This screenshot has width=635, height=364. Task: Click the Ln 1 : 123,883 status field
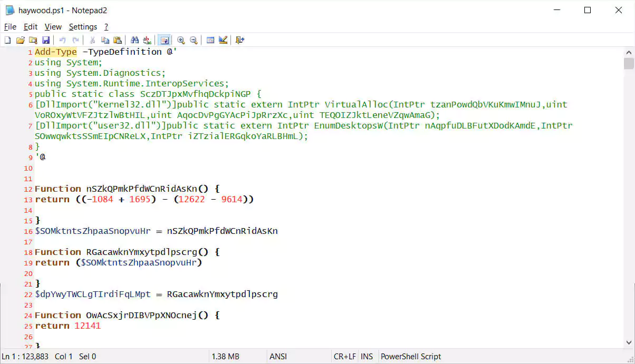[x=25, y=357]
